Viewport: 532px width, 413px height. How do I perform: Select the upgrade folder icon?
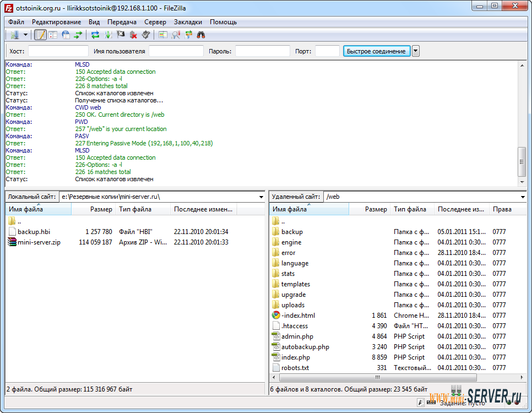[276, 294]
